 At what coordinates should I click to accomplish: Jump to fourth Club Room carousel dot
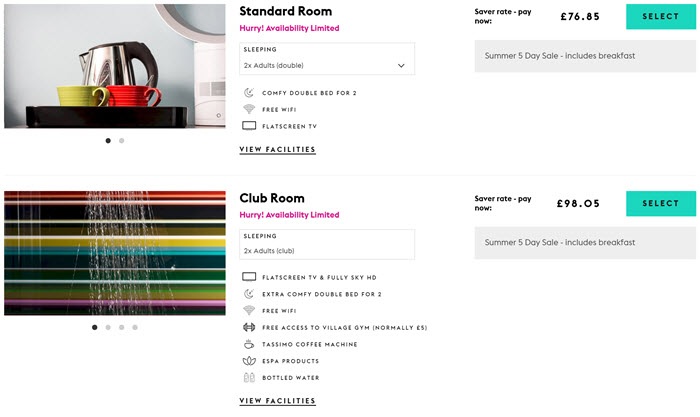point(135,327)
